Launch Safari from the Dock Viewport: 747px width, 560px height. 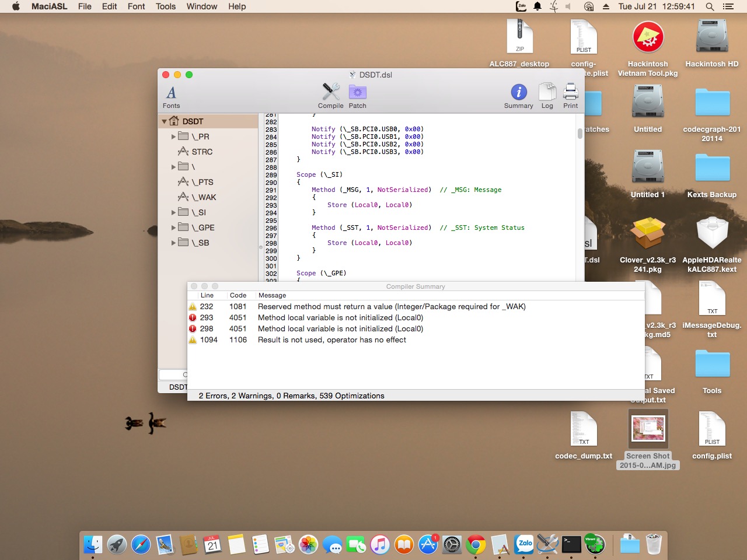(141, 545)
